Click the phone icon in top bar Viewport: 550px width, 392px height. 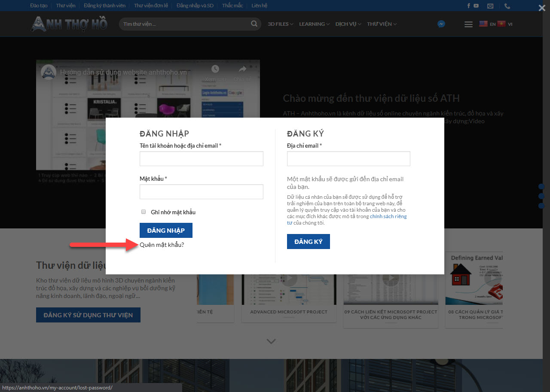(x=507, y=6)
